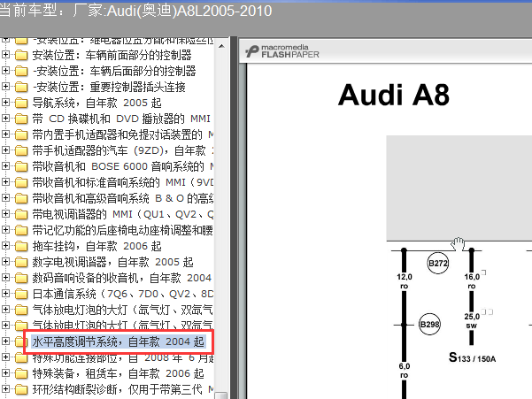Image resolution: width=532 pixels, height=399 pixels.
Task: Click folder icon of 日本通信系统
Action: [x=21, y=295]
